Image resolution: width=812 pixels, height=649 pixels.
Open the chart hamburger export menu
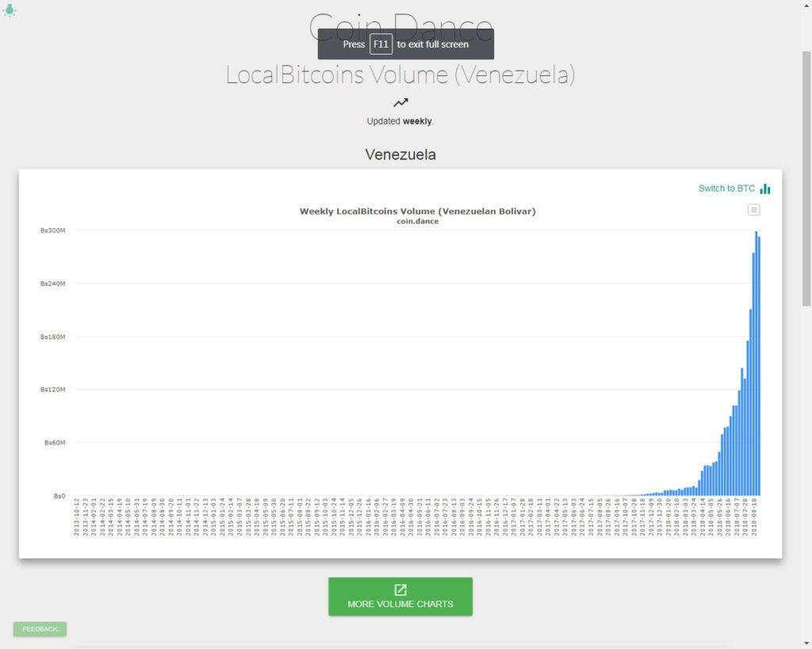click(x=753, y=210)
